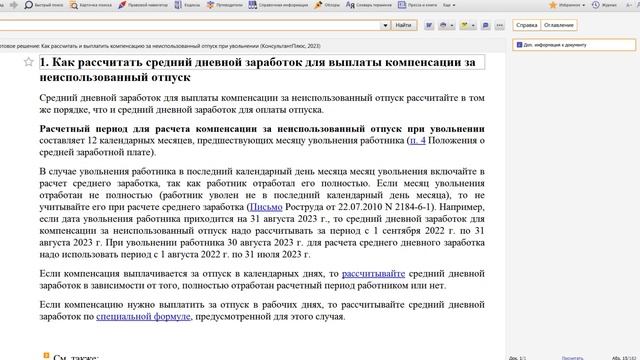640x360 pixels.
Task: Open Правовой навигатор in the top toolbar
Action: [143, 5]
